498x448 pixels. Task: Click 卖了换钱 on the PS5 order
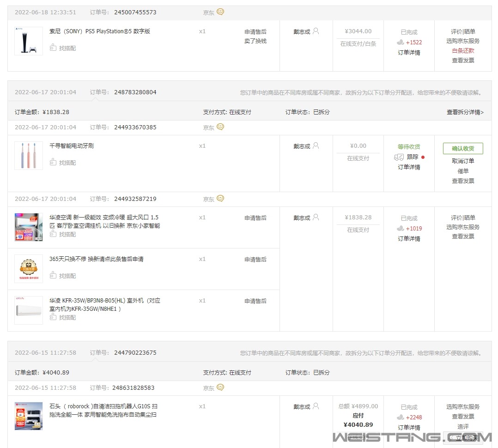pyautogui.click(x=255, y=41)
